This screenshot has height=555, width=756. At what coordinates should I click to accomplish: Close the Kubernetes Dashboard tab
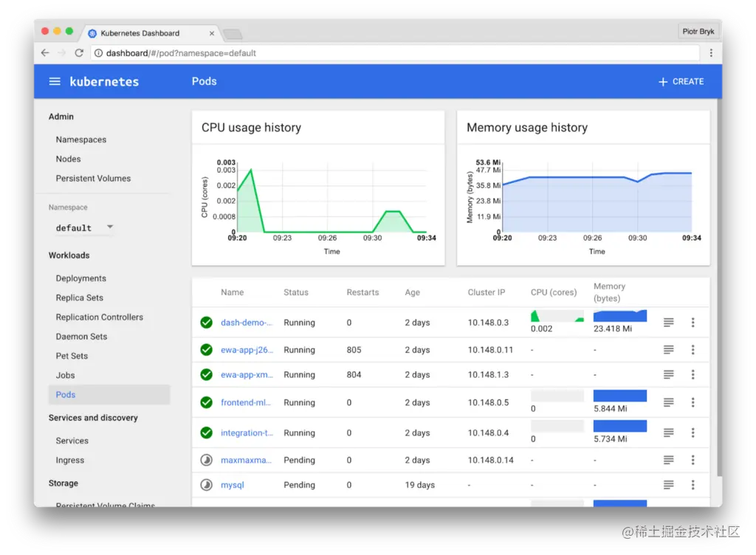pos(212,33)
